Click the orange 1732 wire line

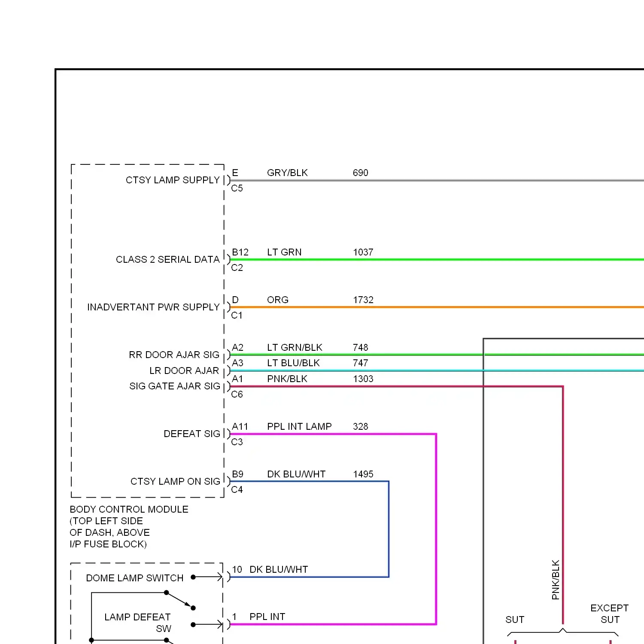(437, 307)
